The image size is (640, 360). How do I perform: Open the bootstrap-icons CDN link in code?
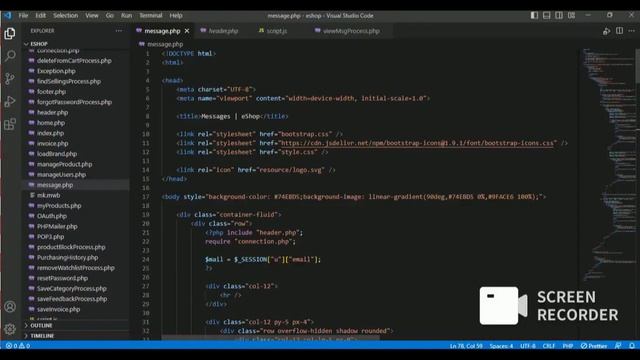click(418, 143)
